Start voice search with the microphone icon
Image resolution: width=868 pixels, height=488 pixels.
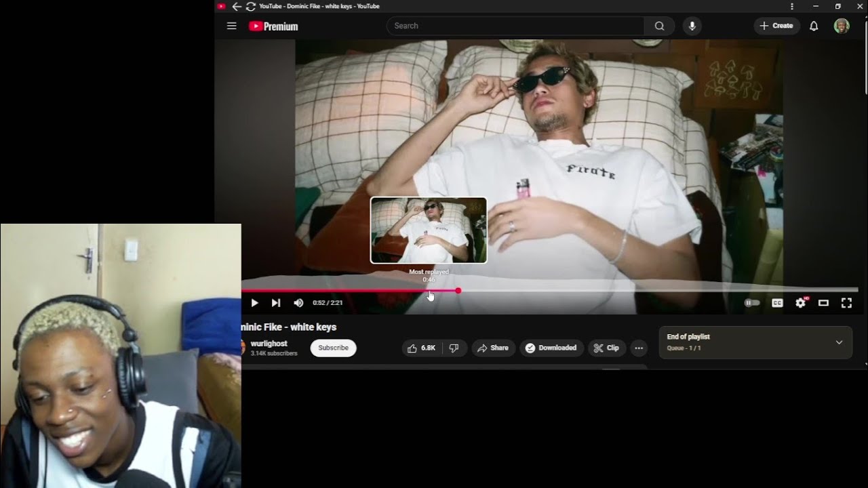click(x=692, y=26)
